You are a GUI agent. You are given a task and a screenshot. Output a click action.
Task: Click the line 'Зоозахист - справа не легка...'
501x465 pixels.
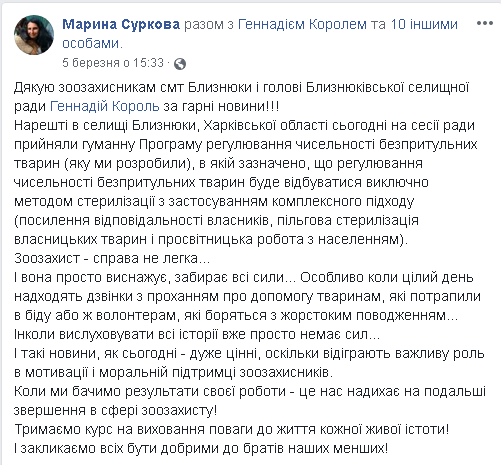[x=112, y=258]
